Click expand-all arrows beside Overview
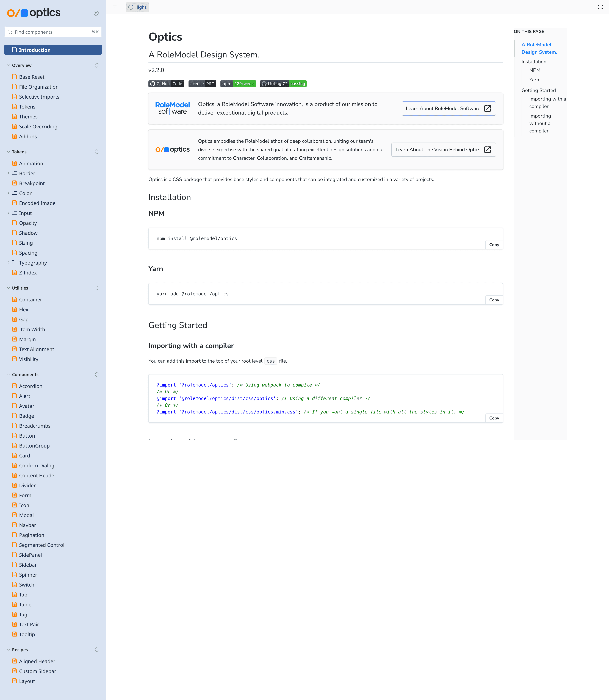609x700 pixels. coord(97,65)
